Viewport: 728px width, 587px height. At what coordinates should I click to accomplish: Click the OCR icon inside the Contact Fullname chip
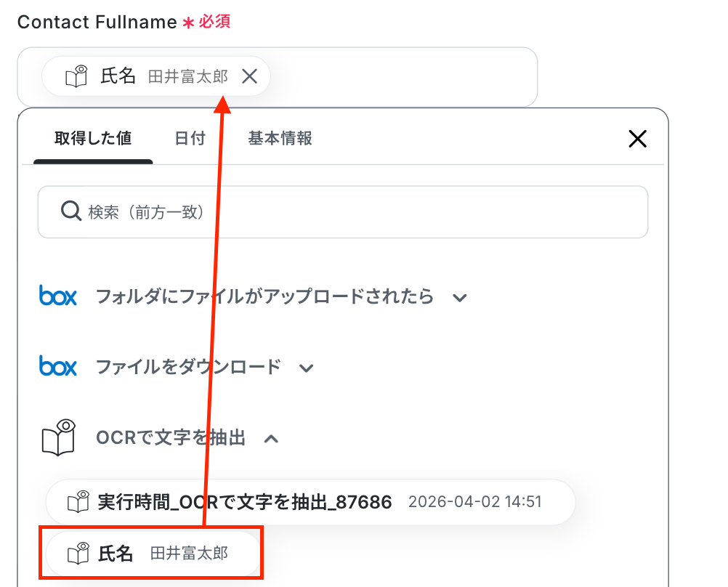click(x=76, y=76)
